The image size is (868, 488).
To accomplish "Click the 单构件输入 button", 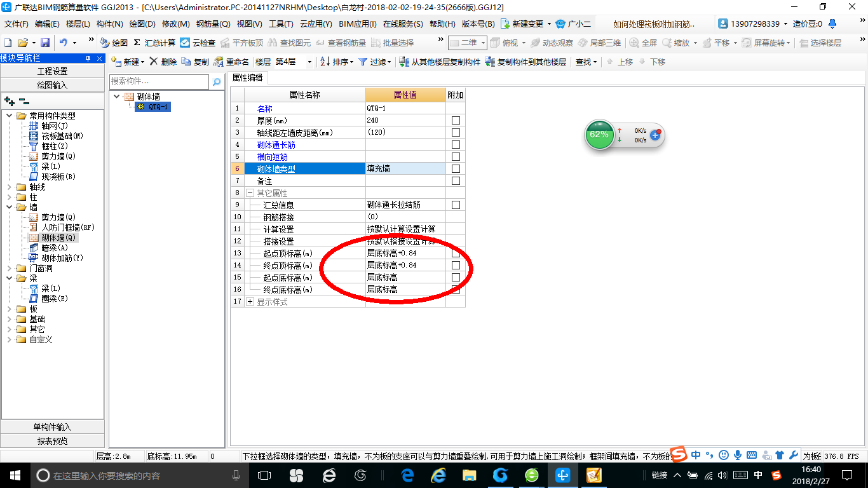I will pos(53,427).
